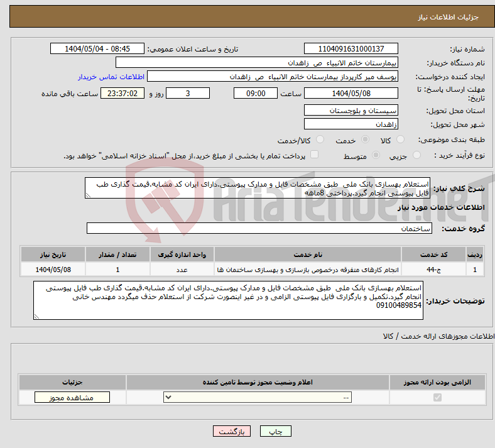The height and width of the screenshot is (448, 495).
Task: Click the واحد اندازه گیری column header
Action: tap(182, 254)
